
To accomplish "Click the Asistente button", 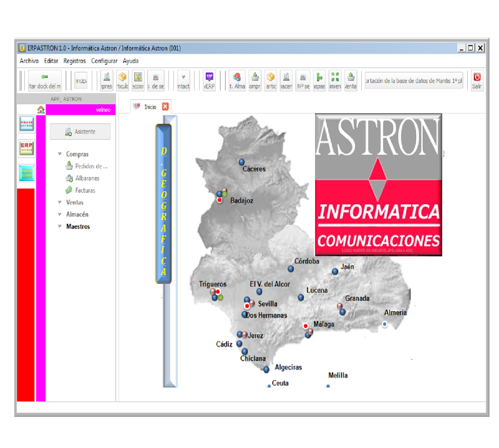I will [x=80, y=132].
